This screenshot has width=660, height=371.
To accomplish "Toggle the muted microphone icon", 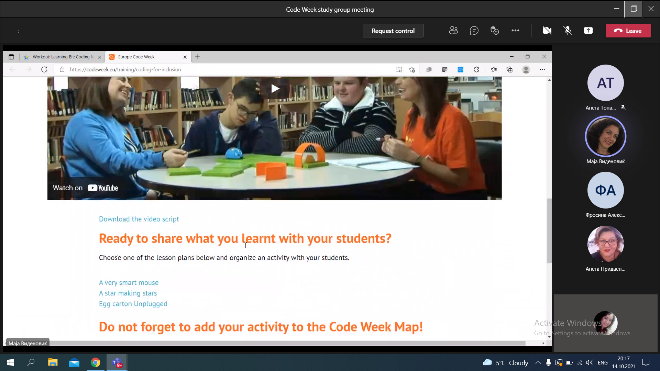I will click(567, 31).
